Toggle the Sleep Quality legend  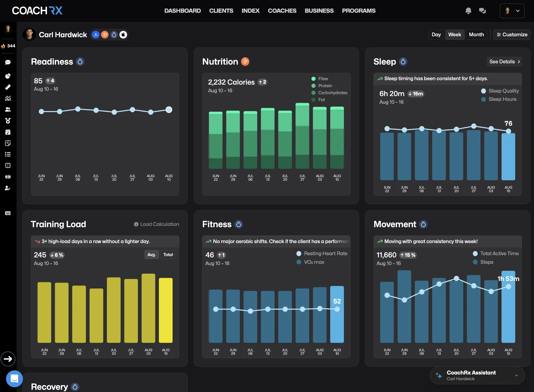(x=500, y=91)
